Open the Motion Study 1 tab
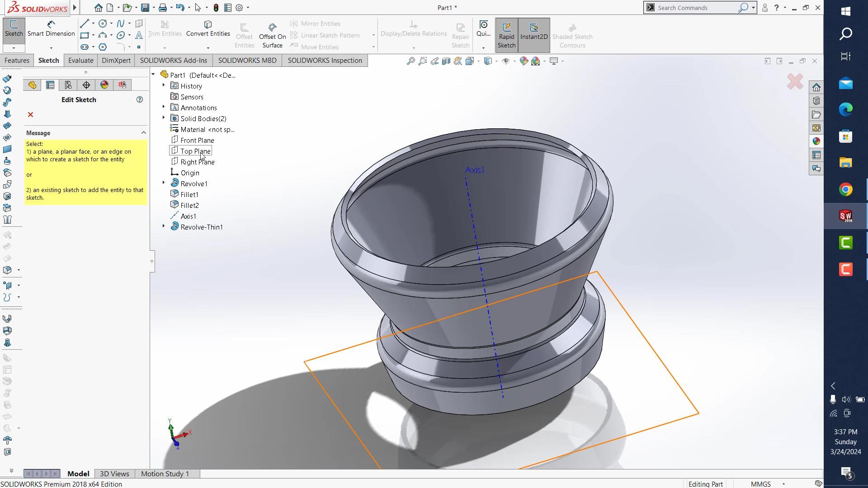This screenshot has width=868, height=488. coord(165,474)
